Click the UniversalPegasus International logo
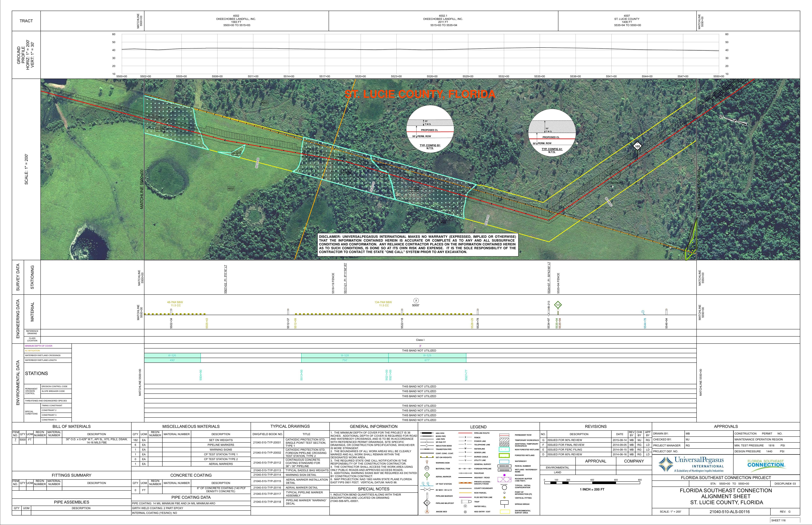The width and height of the screenshot is (812, 525). [x=692, y=464]
